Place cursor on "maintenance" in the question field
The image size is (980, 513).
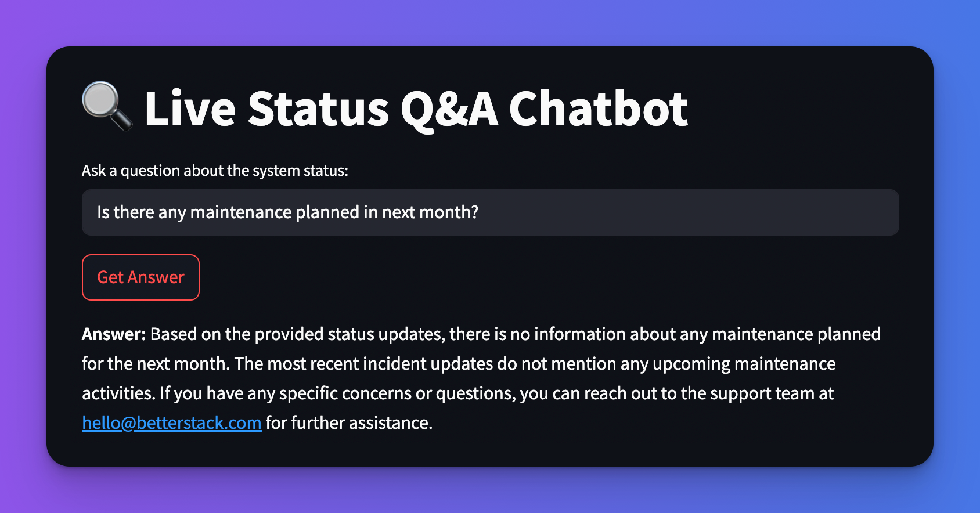click(240, 212)
